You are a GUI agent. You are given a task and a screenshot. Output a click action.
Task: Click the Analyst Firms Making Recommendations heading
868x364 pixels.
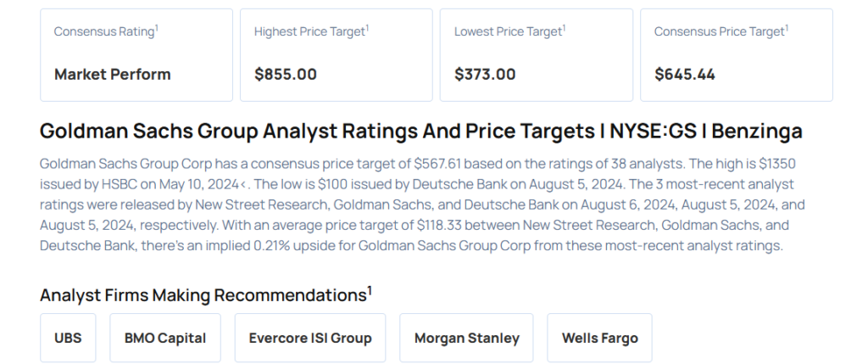(x=202, y=295)
